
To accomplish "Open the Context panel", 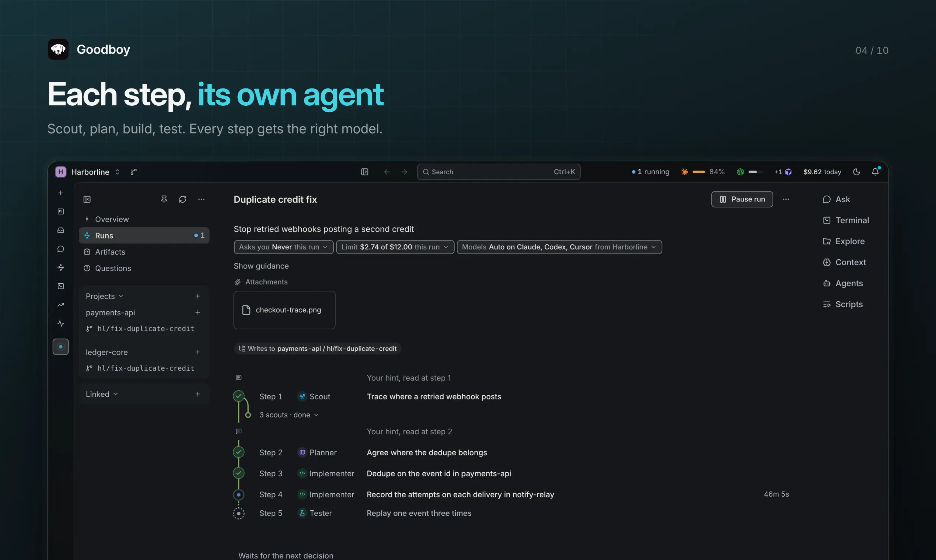I will tap(844, 263).
